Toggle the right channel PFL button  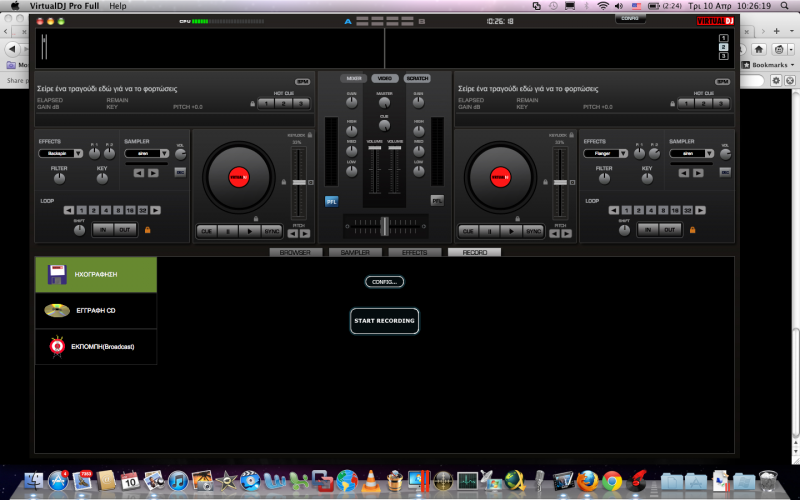pyautogui.click(x=437, y=201)
